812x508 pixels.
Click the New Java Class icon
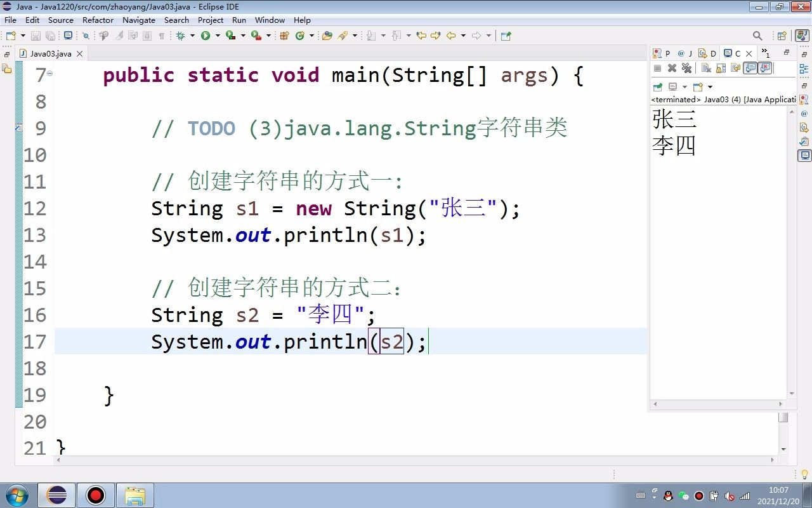[299, 36]
